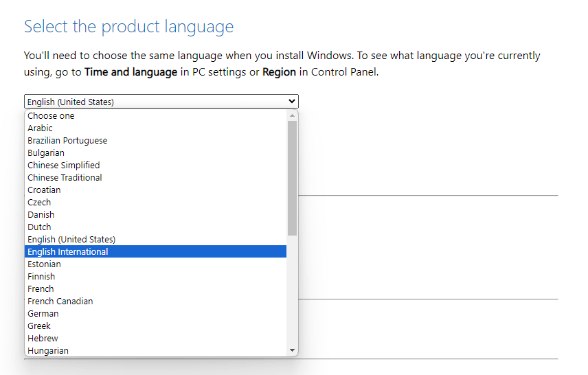The image size is (588, 375).
Task: Select Greek from the dropdown list
Action: [x=156, y=326]
